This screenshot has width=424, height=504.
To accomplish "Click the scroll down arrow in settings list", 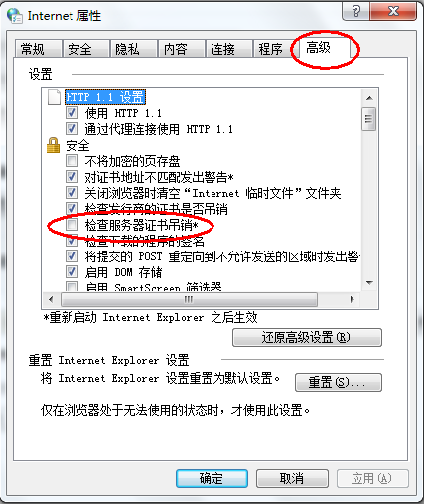I will [x=369, y=283].
